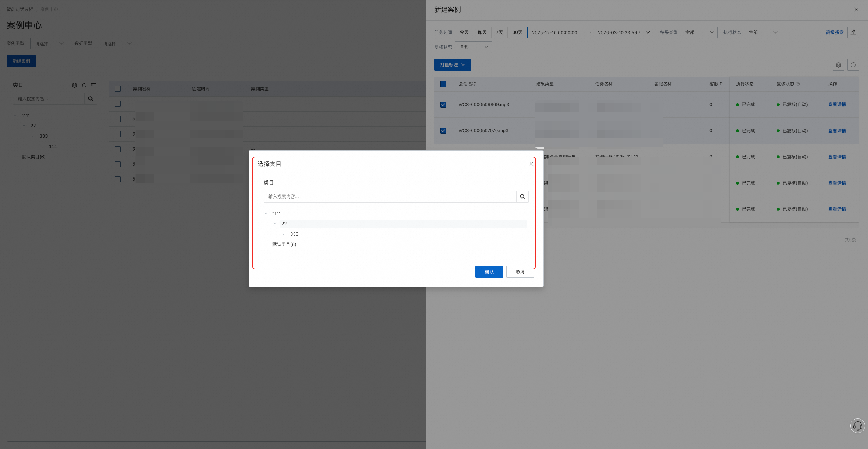Uncheck WCS-0000509869.mp3 row checkbox
This screenshot has width=868, height=449.
(443, 105)
